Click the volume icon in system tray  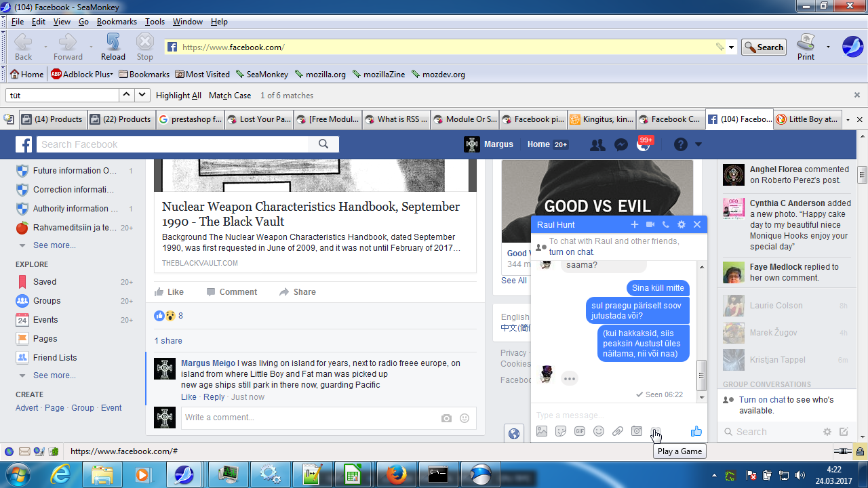[800, 475]
